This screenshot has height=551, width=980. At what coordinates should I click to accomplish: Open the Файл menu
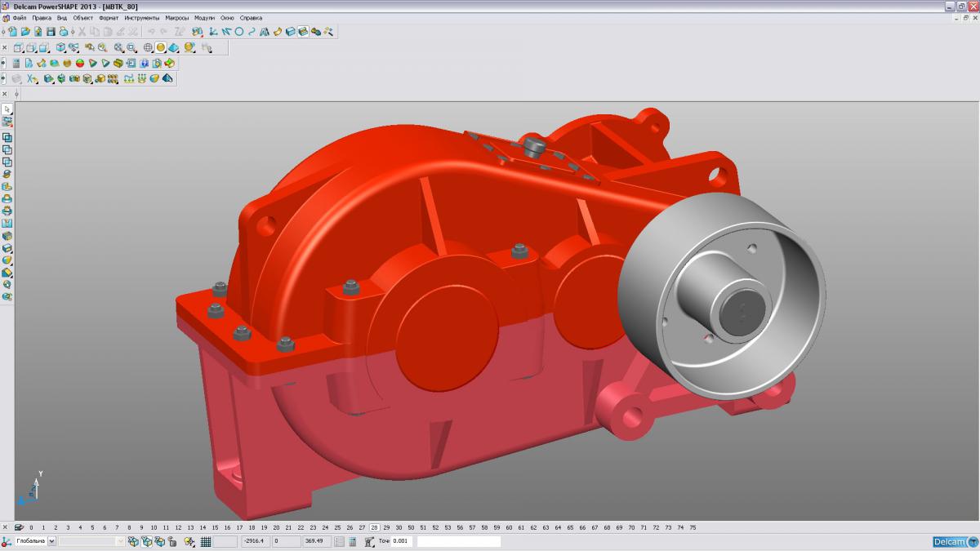(20, 17)
